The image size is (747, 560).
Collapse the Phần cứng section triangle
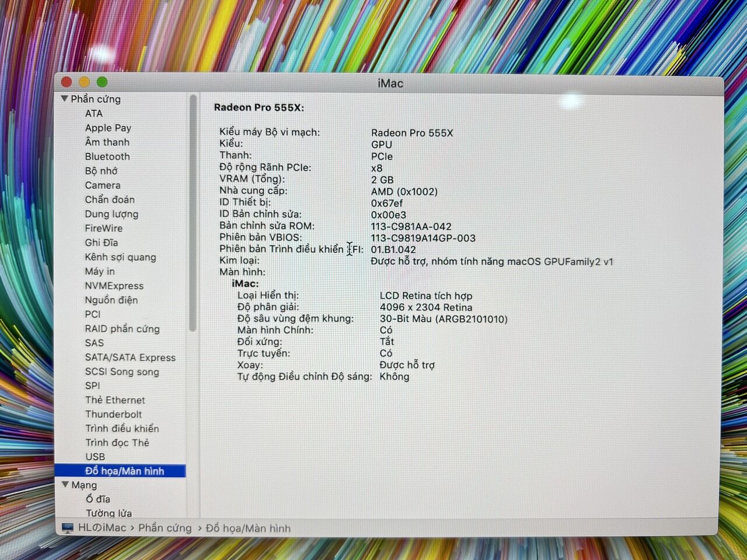tap(65, 99)
